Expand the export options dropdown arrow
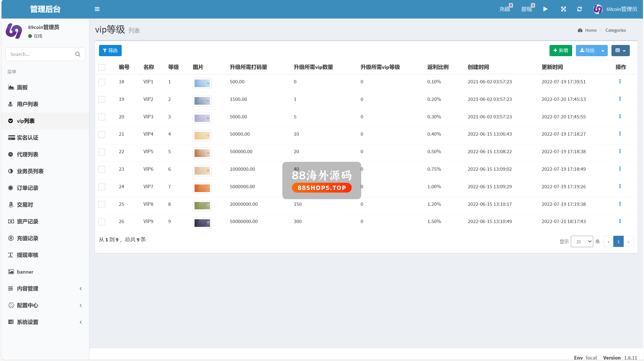 click(x=603, y=51)
